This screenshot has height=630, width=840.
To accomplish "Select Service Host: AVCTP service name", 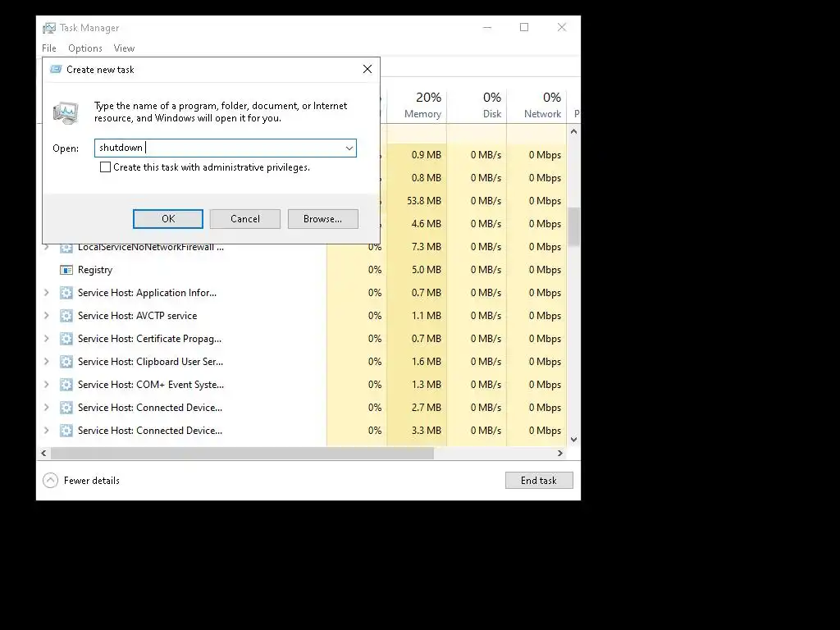I will 137,316.
